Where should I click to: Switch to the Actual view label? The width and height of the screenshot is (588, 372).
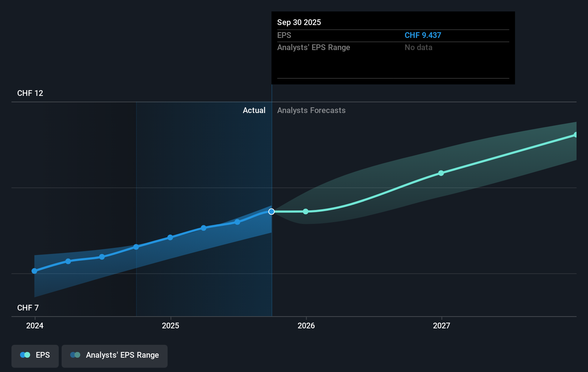(x=254, y=110)
